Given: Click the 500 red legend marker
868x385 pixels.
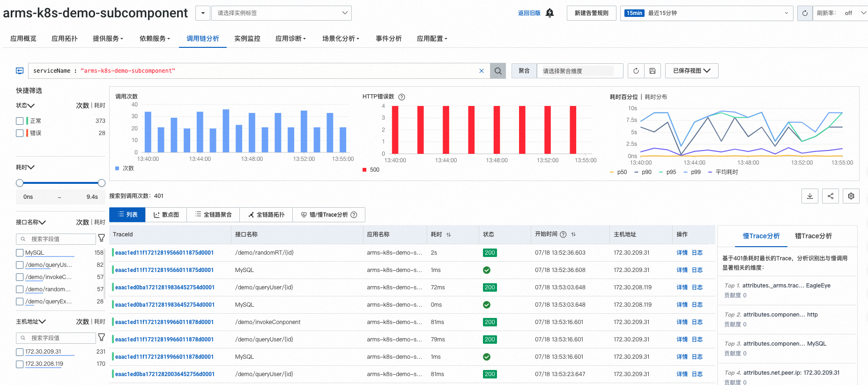Looking at the screenshot, I should [364, 170].
